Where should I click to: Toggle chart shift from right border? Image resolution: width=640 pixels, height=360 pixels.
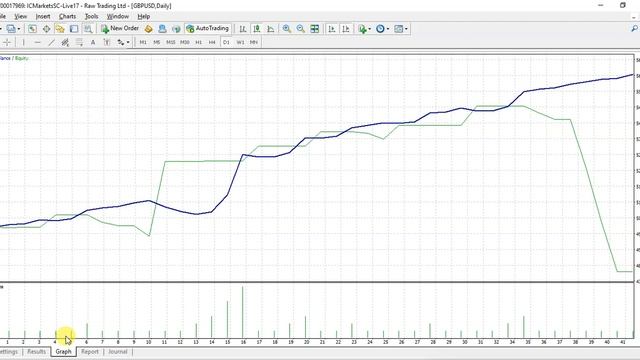click(346, 29)
